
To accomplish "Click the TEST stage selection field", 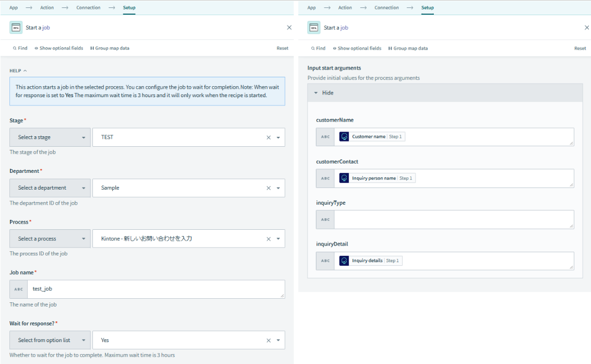I will (x=189, y=137).
